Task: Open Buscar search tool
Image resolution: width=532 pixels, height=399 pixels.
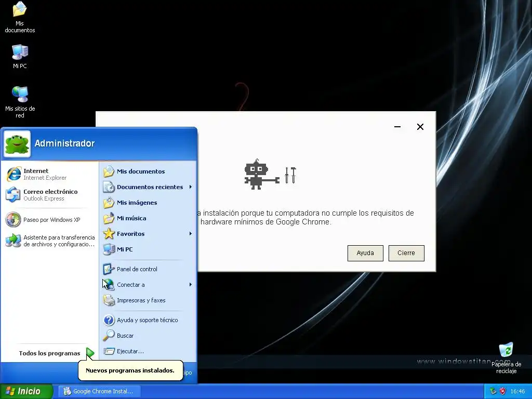Action: pos(148,336)
